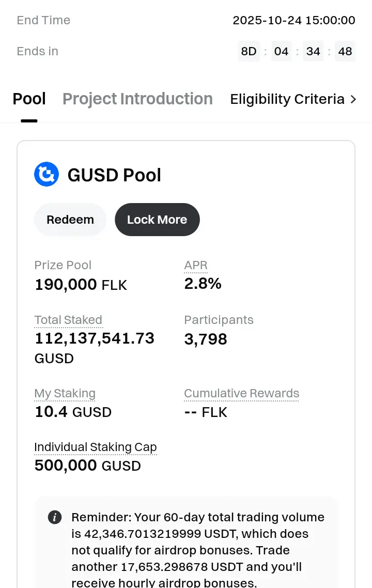Screen dimensions: 372x588
Task: Click the GUSD Pool coin icon
Action: tap(47, 174)
